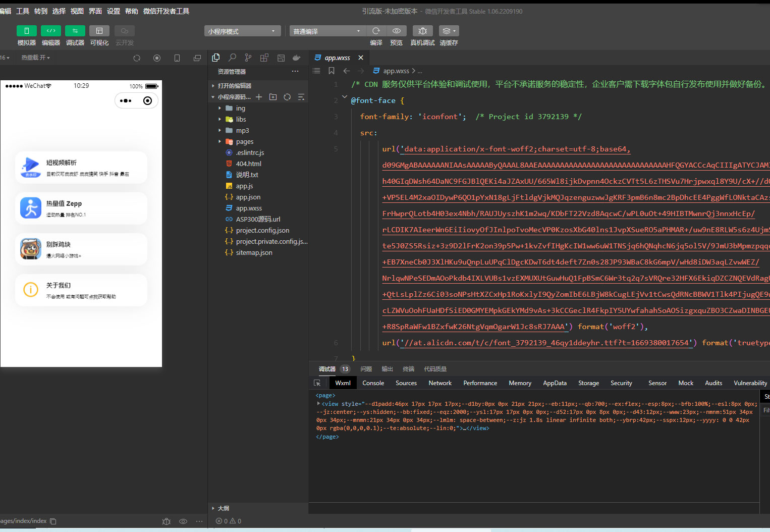Toggle the simulator panel button
Image resolution: width=770 pixels, height=532 pixels.
pyautogui.click(x=26, y=31)
